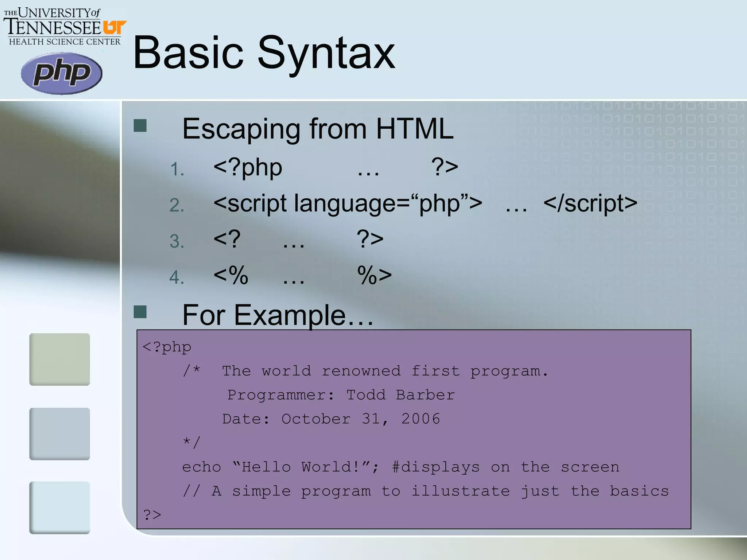Click the Programmer: Todd Barber comment line
The width and height of the screenshot is (747, 560).
pyautogui.click(x=341, y=395)
